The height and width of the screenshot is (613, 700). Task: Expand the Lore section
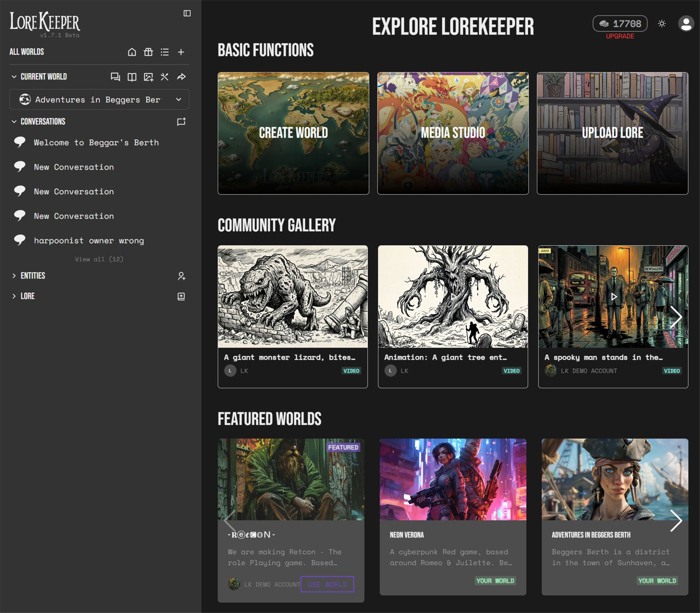click(14, 296)
